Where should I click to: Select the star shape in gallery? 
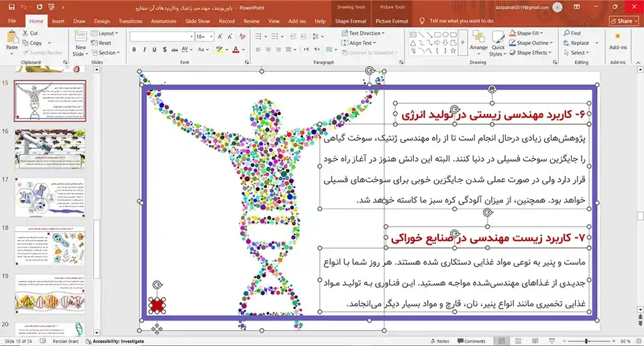point(453,51)
